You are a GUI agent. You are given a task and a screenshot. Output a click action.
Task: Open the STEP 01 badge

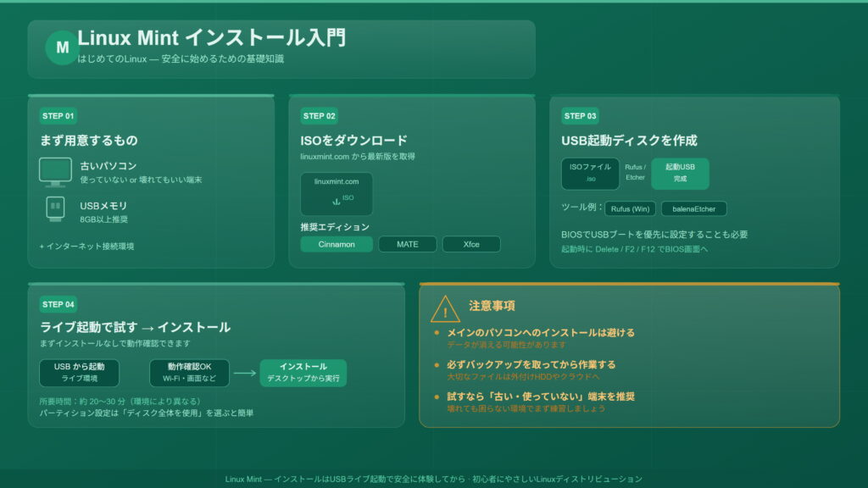pos(58,116)
